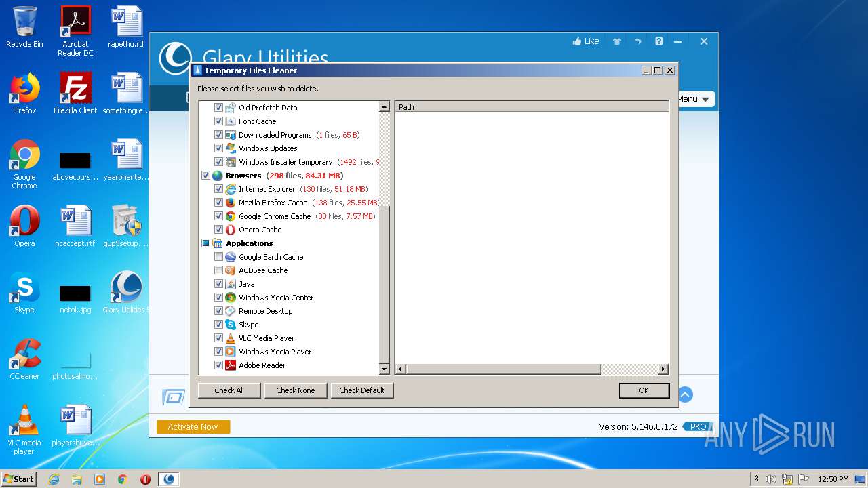Screen dimensions: 868x488
Task: Uncheck the Browsers group checkbox
Action: tap(205, 176)
